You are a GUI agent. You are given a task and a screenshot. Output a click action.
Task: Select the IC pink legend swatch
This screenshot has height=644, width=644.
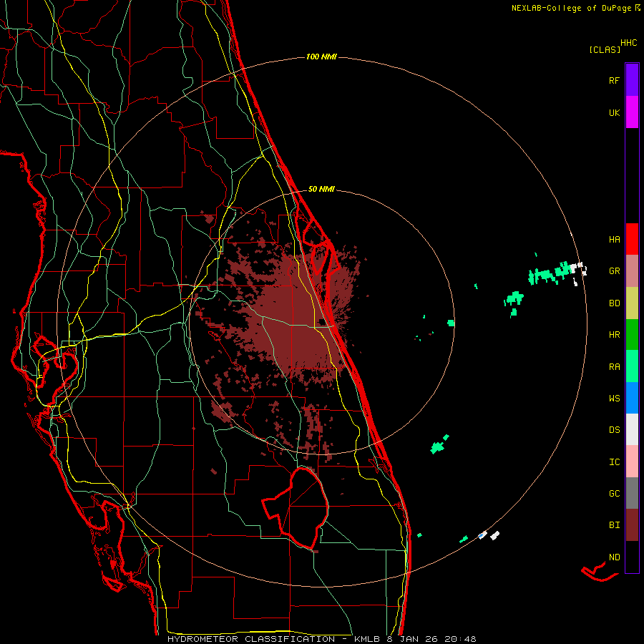[x=632, y=462]
